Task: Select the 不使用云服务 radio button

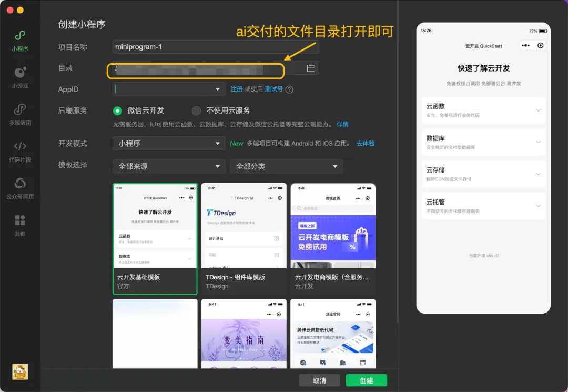Action: point(196,110)
